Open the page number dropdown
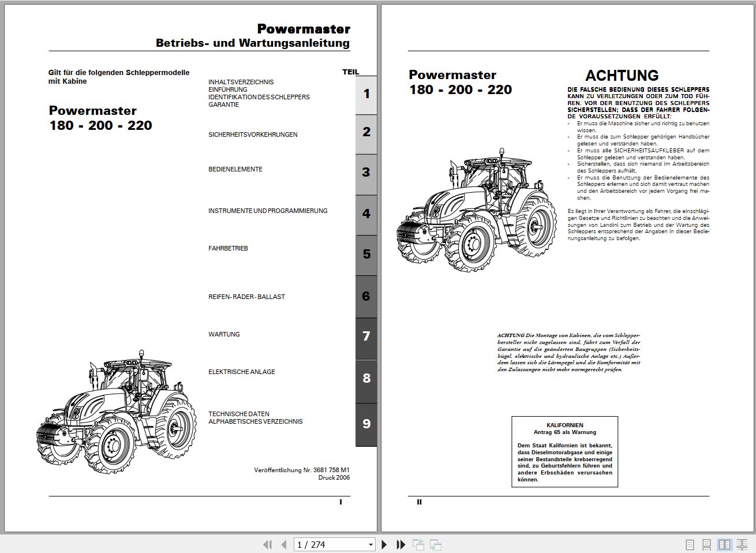The width and height of the screenshot is (756, 553). tap(370, 544)
